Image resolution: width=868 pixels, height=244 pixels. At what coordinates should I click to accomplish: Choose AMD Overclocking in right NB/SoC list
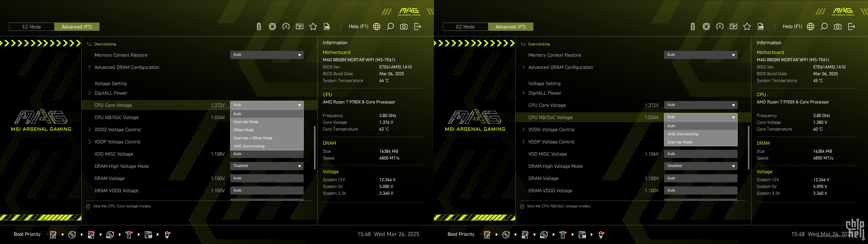point(701,134)
